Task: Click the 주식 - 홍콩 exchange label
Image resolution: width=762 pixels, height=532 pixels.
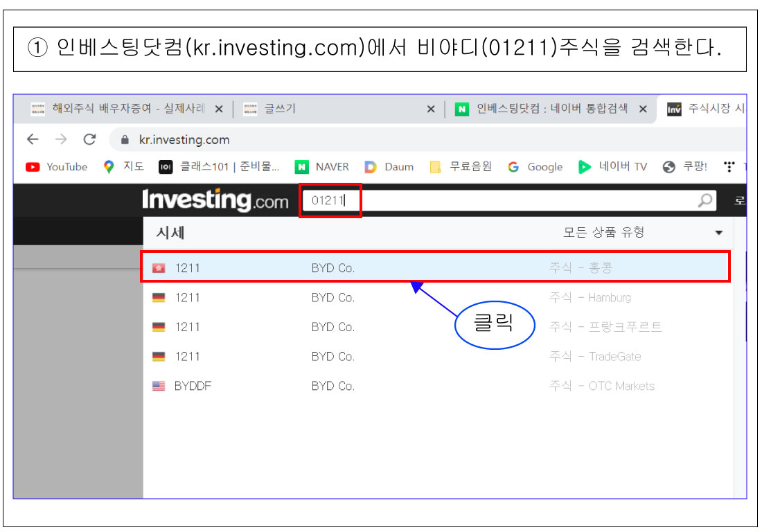Action: 581,267
